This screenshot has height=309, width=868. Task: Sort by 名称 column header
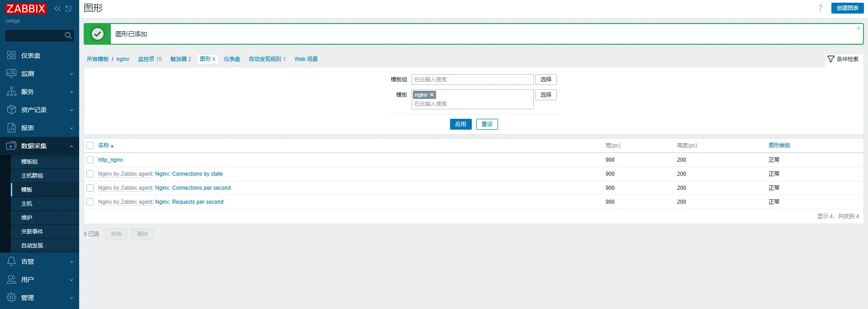pos(106,145)
